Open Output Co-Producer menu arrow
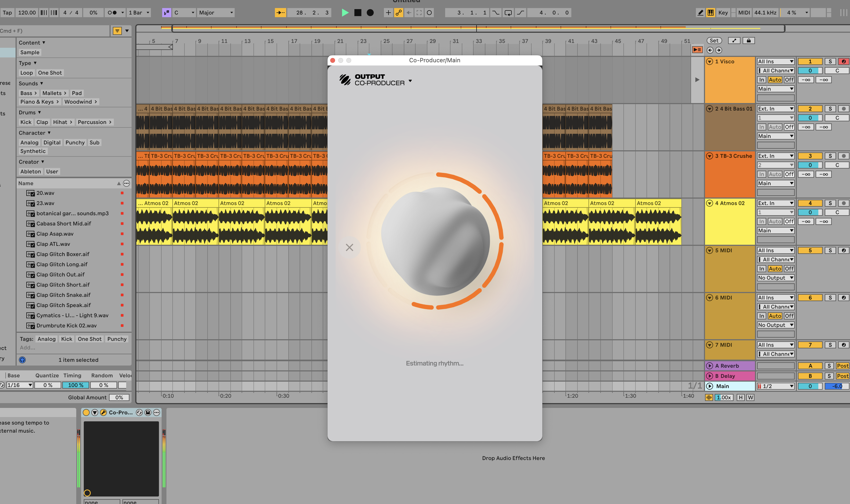The width and height of the screenshot is (850, 504). pyautogui.click(x=411, y=81)
